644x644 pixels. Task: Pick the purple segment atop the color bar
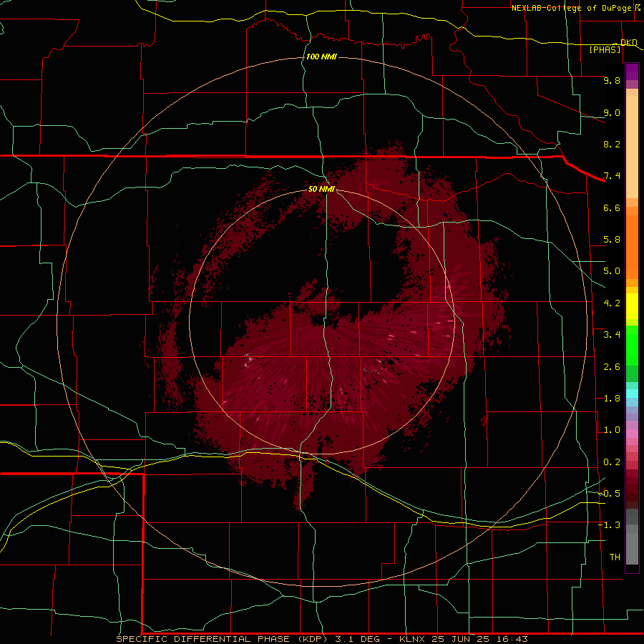coord(632,72)
